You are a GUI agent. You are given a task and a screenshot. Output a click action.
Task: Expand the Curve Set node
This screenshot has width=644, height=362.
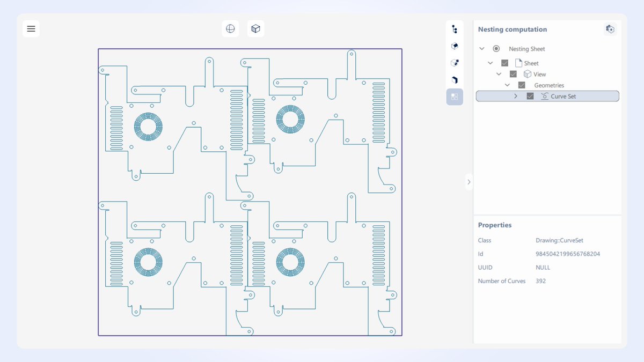516,97
